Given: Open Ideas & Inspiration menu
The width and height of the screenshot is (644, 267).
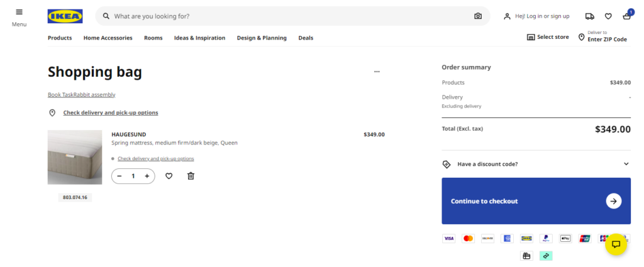Looking at the screenshot, I should [199, 38].
